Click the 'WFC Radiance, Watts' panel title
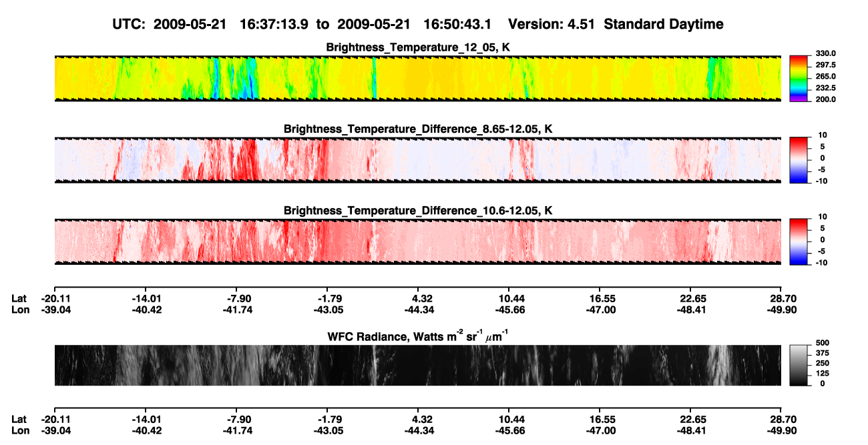This screenshot has height=445, width=868. 418,337
